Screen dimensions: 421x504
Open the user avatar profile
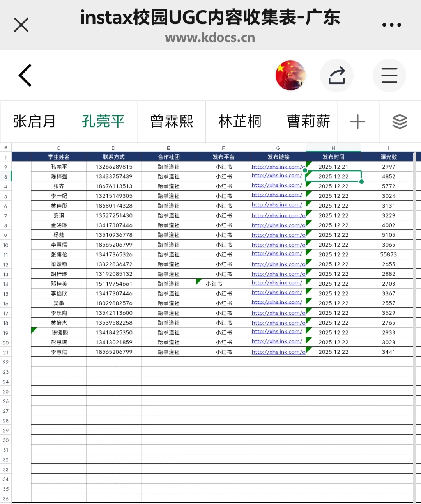click(x=290, y=75)
